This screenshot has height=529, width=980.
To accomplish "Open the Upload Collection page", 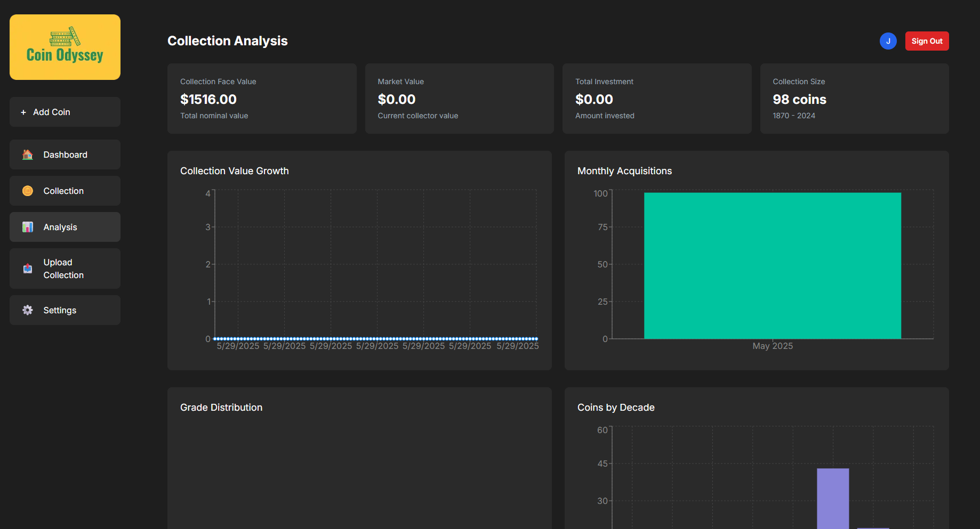I will pos(63,268).
